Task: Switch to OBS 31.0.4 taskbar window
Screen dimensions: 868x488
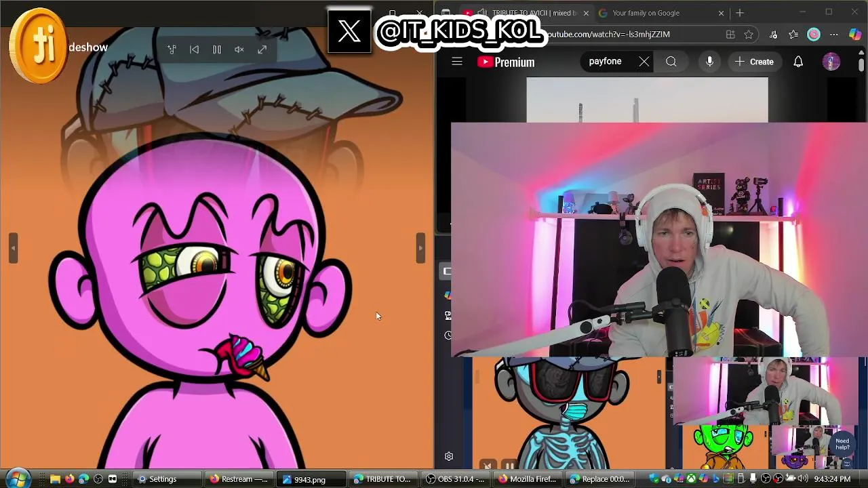Action: coord(456,479)
